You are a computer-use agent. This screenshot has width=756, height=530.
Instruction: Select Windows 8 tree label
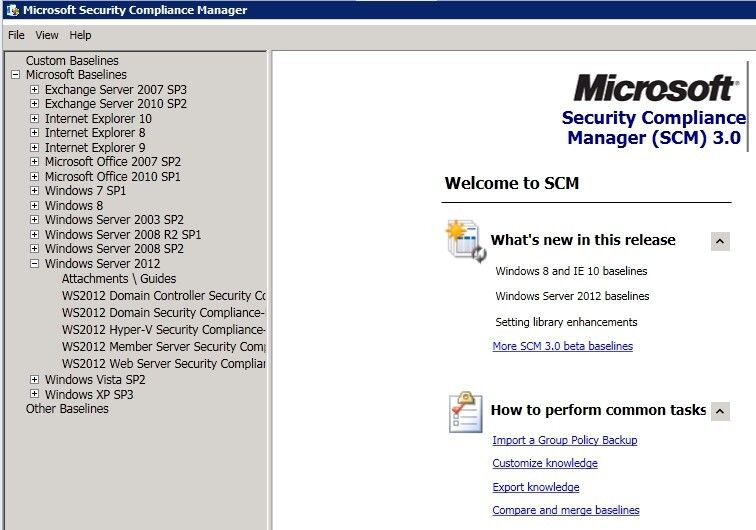click(x=74, y=205)
